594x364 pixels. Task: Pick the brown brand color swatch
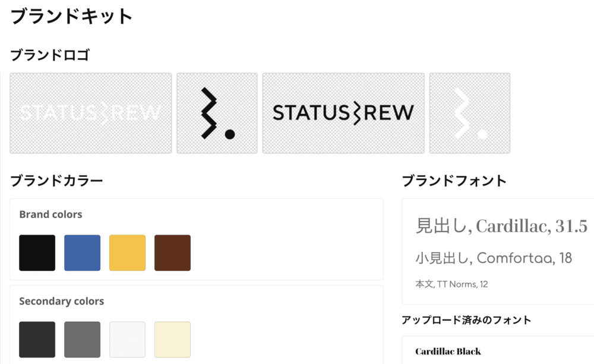(173, 253)
